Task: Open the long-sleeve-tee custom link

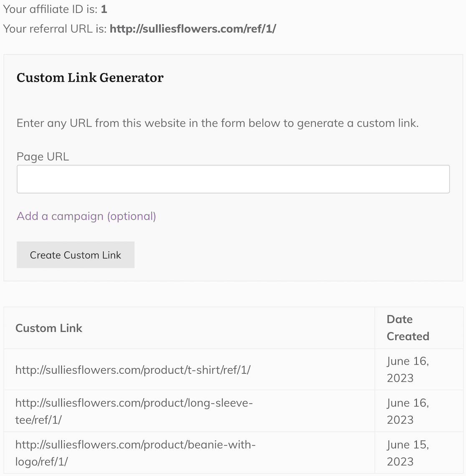Action: (134, 411)
